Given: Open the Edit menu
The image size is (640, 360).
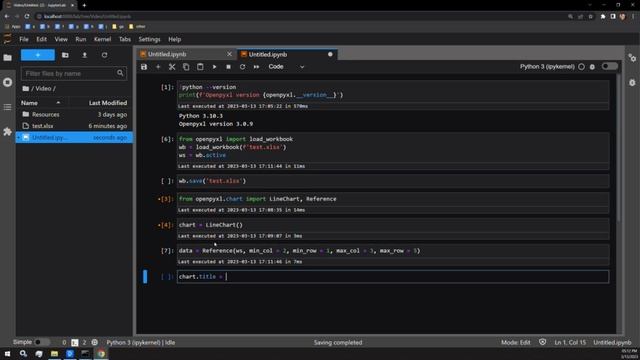Looking at the screenshot, I should (41, 39).
